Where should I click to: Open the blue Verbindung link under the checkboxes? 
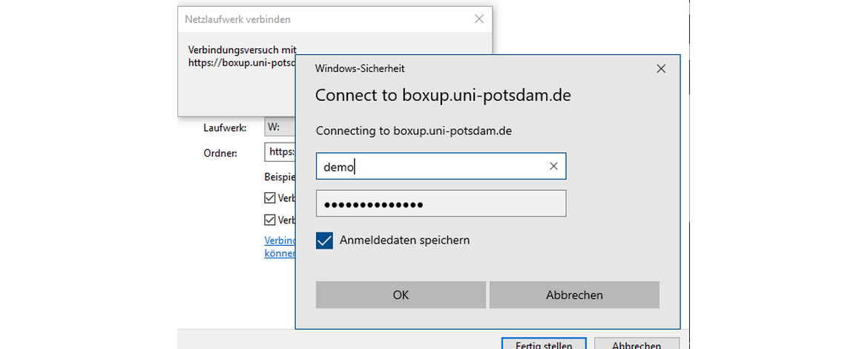[x=280, y=241]
